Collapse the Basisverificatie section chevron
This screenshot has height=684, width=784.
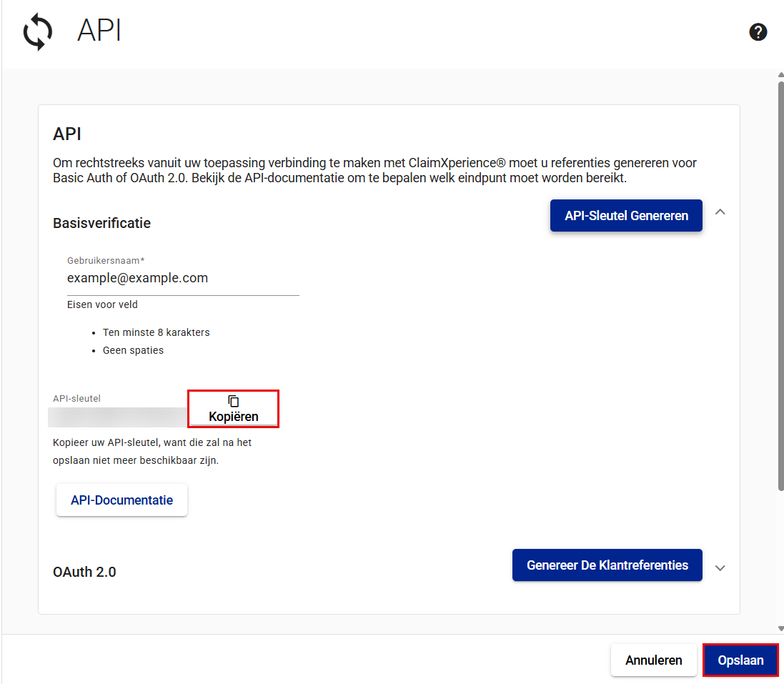[x=720, y=212]
